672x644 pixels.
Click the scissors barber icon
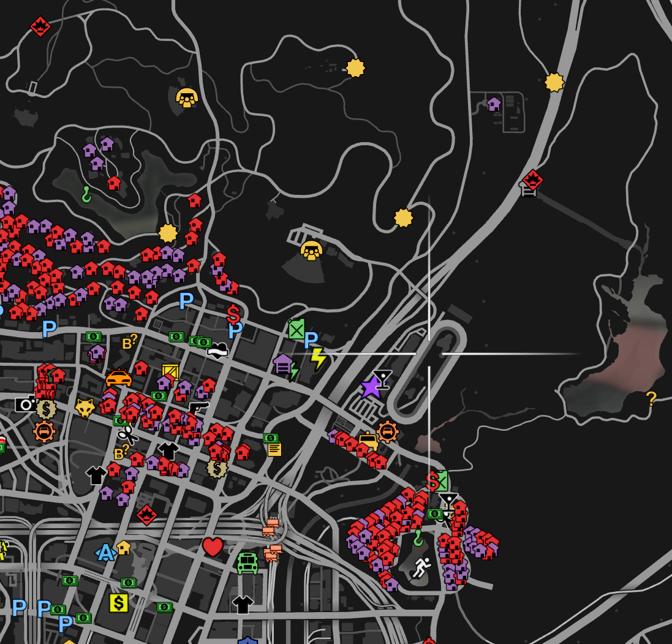(x=127, y=435)
